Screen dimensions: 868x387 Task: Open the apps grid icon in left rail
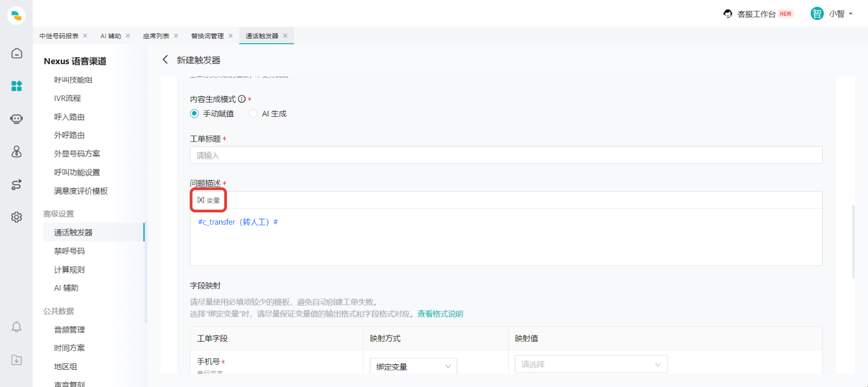click(x=17, y=86)
